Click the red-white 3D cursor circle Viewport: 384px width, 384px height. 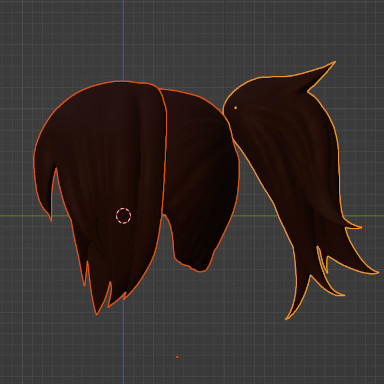pyautogui.click(x=123, y=216)
